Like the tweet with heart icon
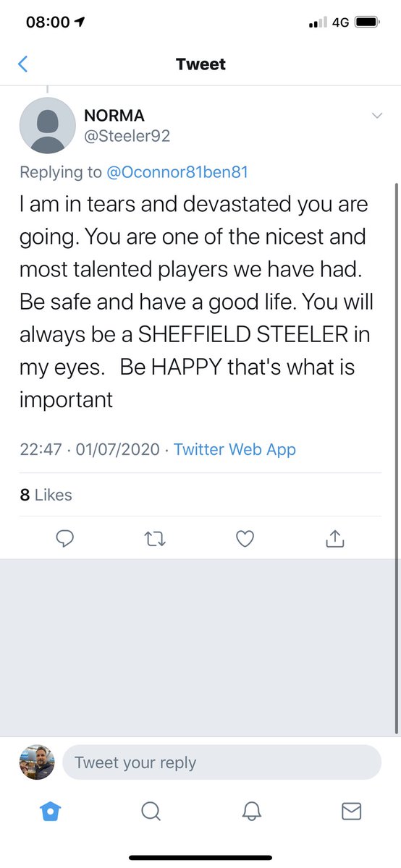Screen dimensions: 401x868 [x=245, y=538]
